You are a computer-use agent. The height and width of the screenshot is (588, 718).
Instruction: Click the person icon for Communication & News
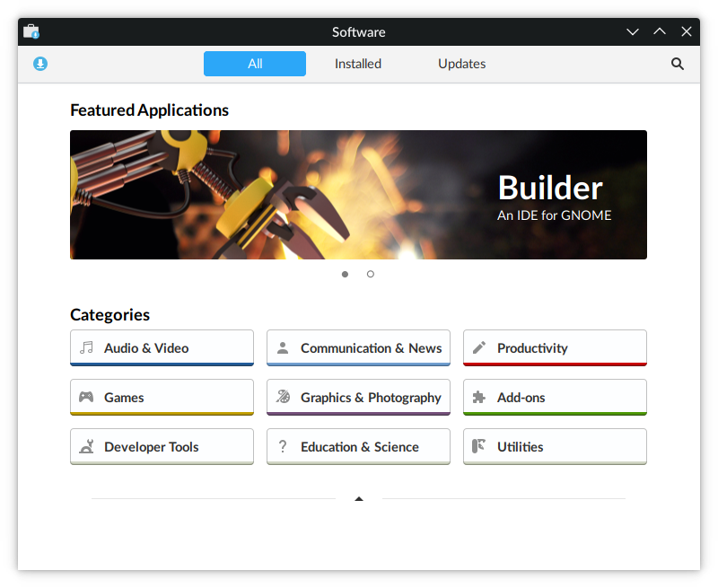click(x=283, y=347)
